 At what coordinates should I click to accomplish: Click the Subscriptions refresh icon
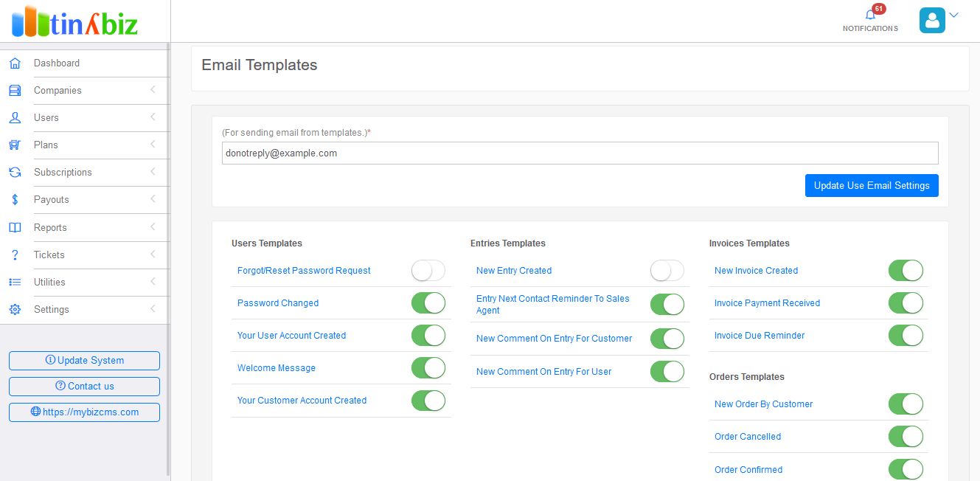coord(15,173)
